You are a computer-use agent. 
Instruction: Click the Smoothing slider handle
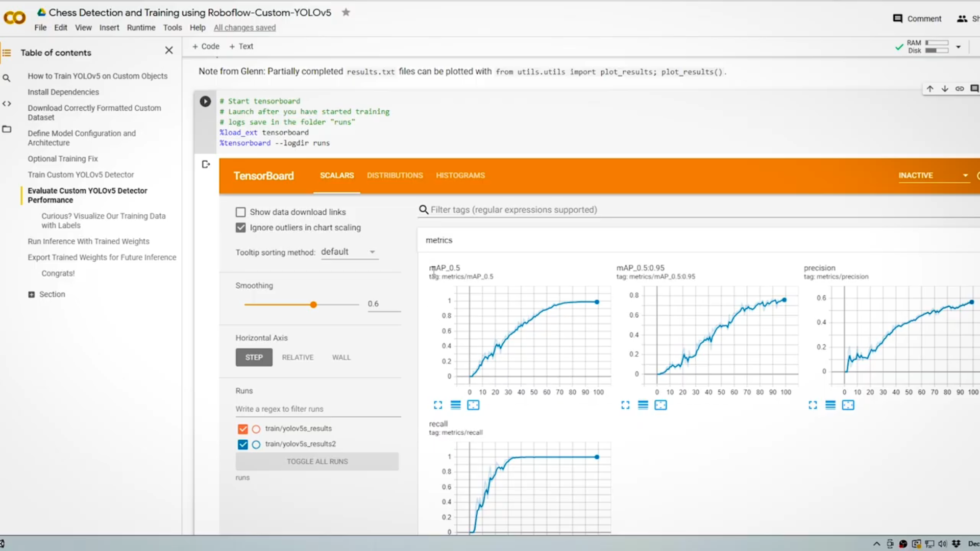[313, 305]
